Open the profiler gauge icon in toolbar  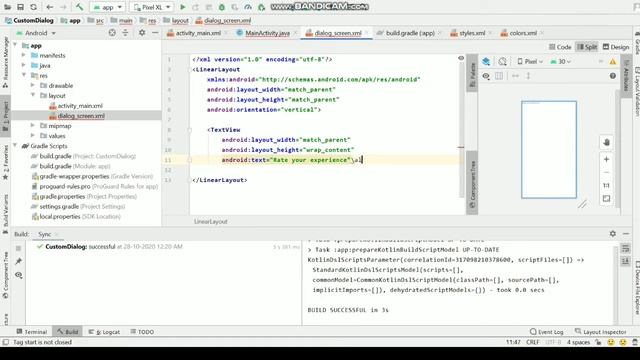[248, 7]
